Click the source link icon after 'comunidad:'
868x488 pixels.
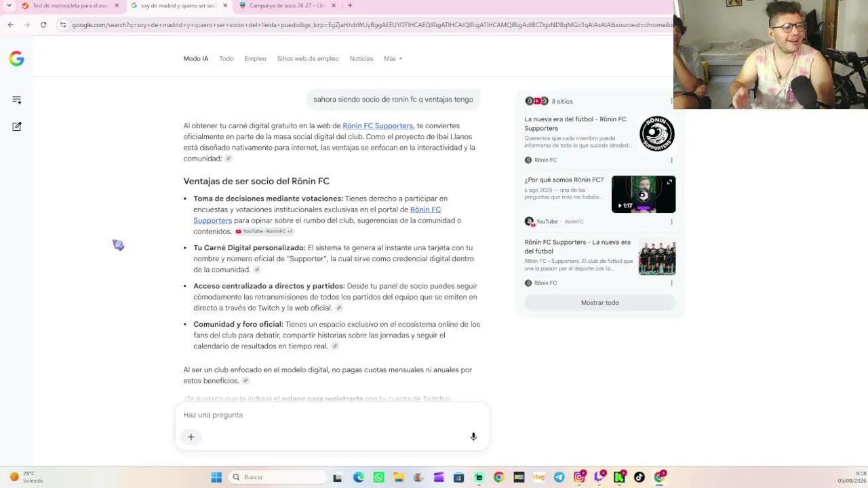tap(229, 159)
